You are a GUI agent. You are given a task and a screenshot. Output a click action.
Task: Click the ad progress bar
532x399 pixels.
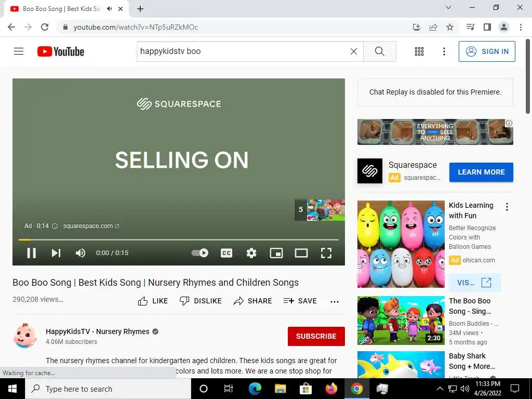click(179, 240)
